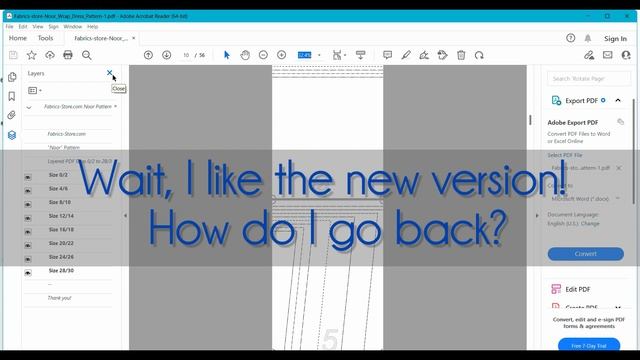Rotate the page with rotate icon
This screenshot has width=640, height=360.
(479, 55)
